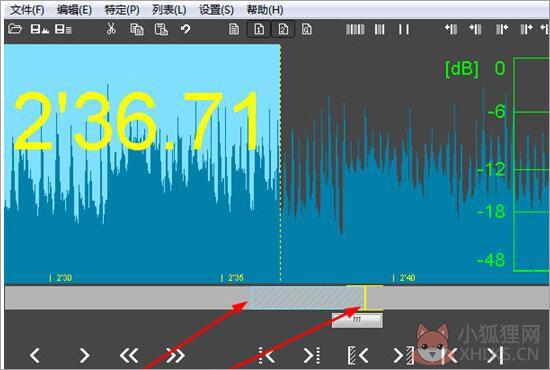Click the 2'35 time marker on waveform
This screenshot has width=550, height=370.
[233, 278]
